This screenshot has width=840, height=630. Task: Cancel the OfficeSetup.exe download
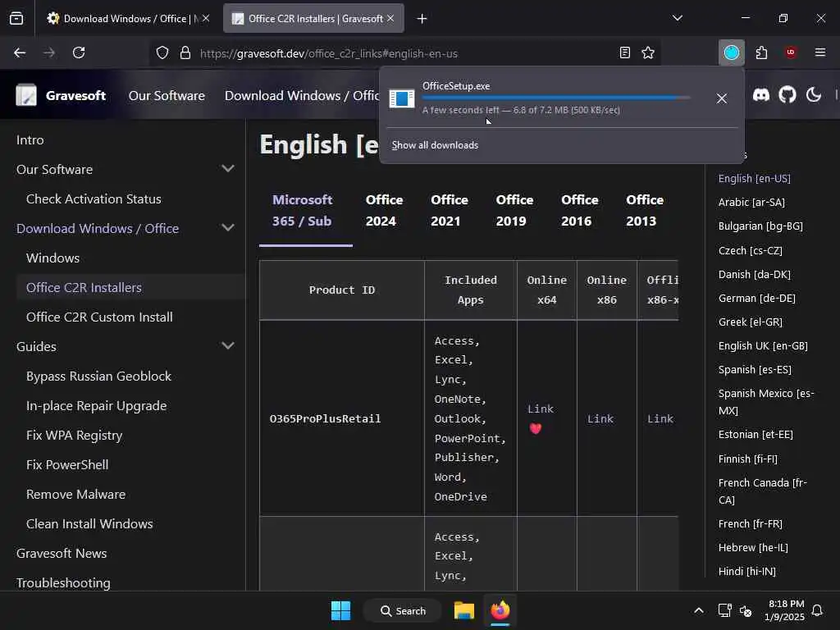pyautogui.click(x=722, y=98)
